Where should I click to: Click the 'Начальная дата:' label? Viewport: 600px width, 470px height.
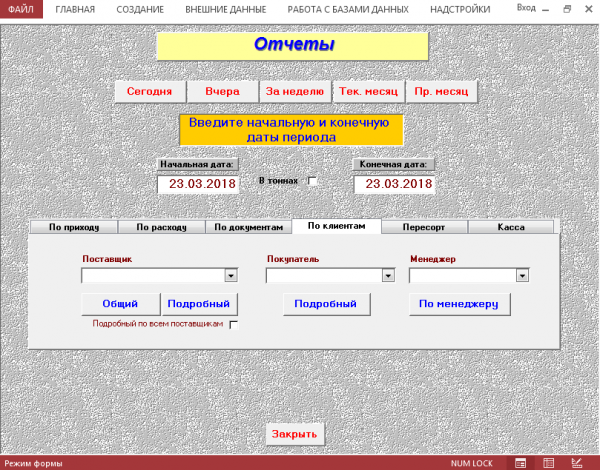point(198,165)
